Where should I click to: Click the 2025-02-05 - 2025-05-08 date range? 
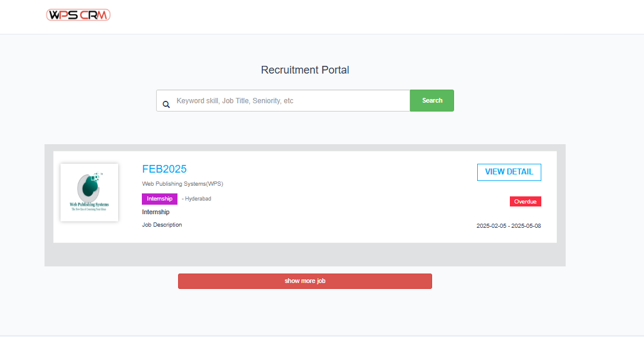(509, 226)
